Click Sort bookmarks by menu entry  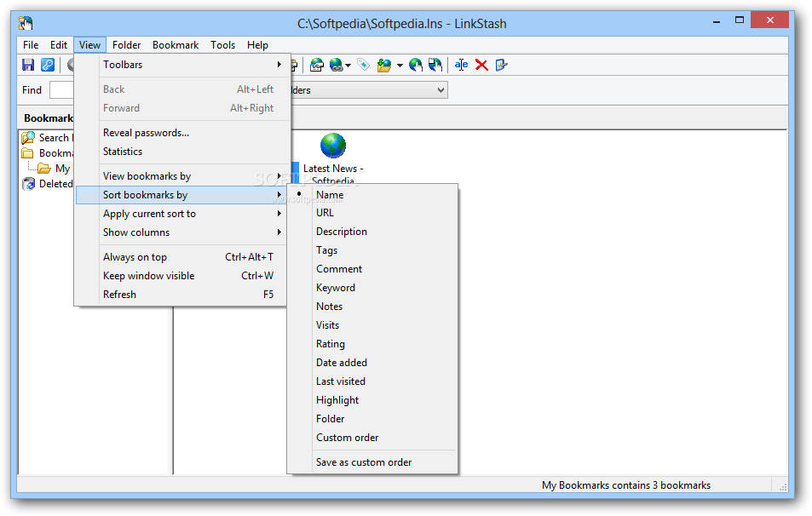coord(182,195)
